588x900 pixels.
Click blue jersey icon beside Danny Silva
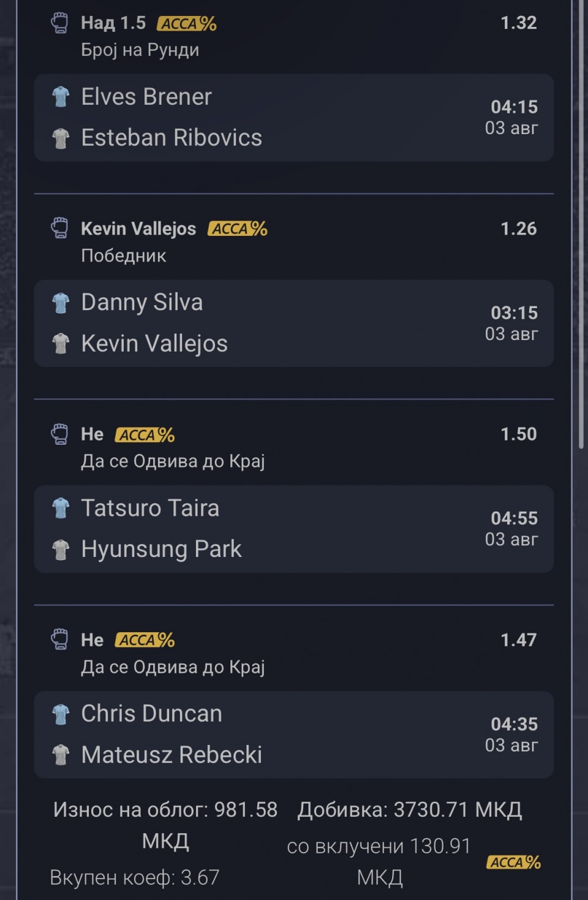(x=61, y=303)
